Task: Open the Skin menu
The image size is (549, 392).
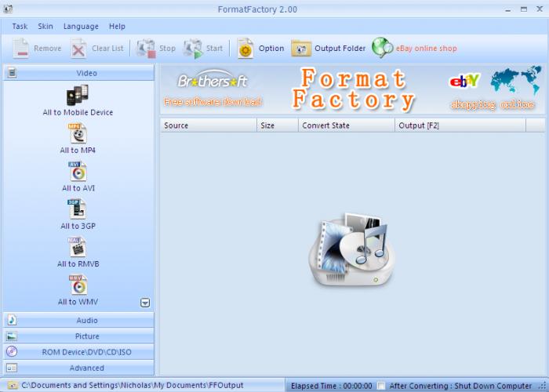Action: pyautogui.click(x=45, y=27)
